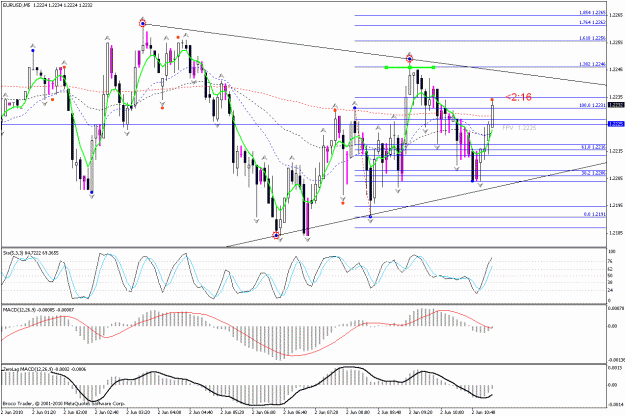Image resolution: width=625 pixels, height=416 pixels.
Task: Select the 1.618 Fibonacci level label
Action: [592, 38]
